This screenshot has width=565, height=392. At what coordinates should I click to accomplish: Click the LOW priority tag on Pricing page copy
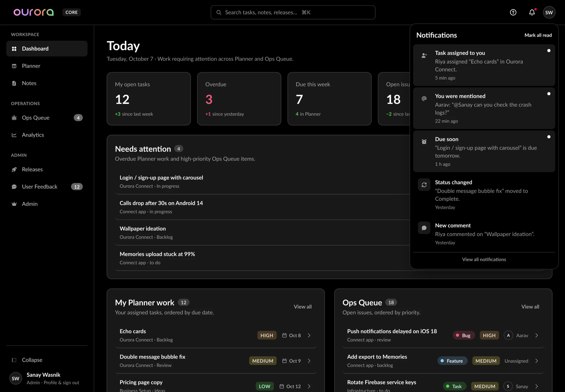click(265, 386)
